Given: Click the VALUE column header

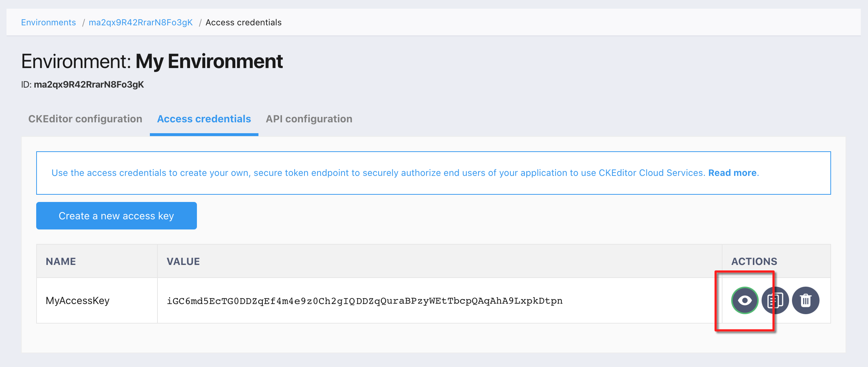Looking at the screenshot, I should [x=183, y=261].
